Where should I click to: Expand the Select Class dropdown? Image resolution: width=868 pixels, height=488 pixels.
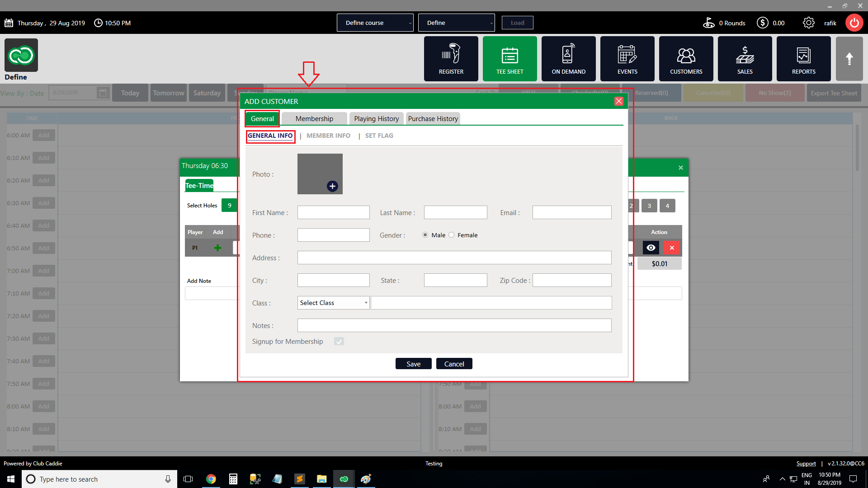(333, 303)
